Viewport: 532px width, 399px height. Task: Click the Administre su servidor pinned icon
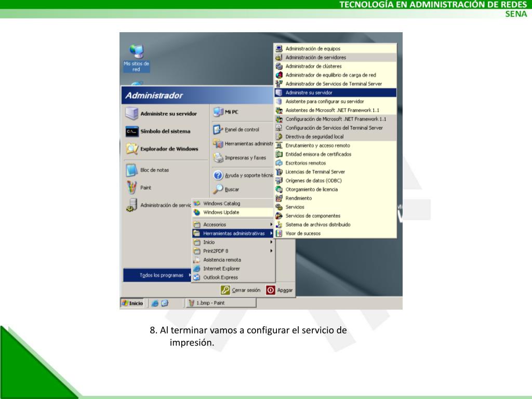131,113
